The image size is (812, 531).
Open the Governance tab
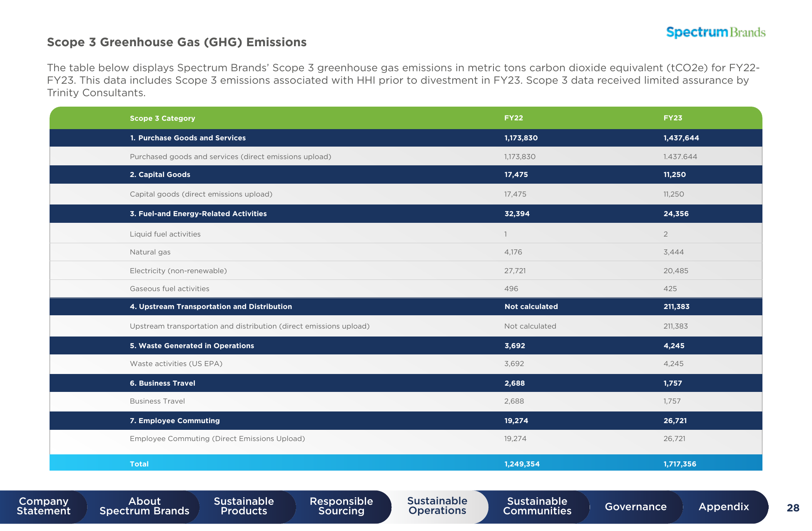pos(635,507)
